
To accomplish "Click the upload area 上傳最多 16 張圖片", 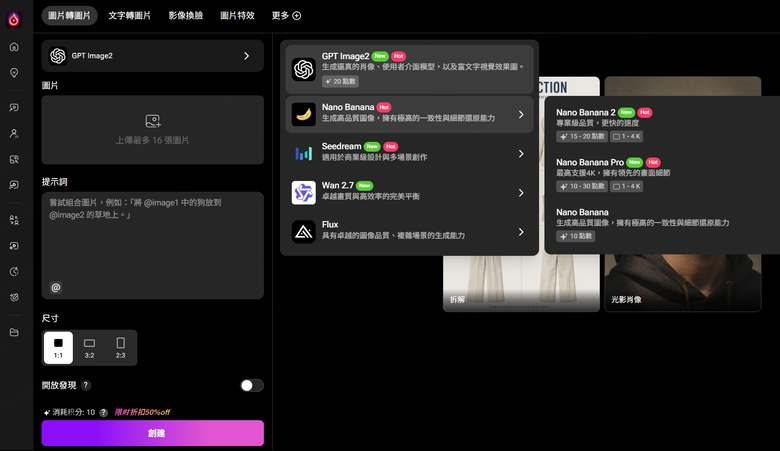I will click(153, 130).
